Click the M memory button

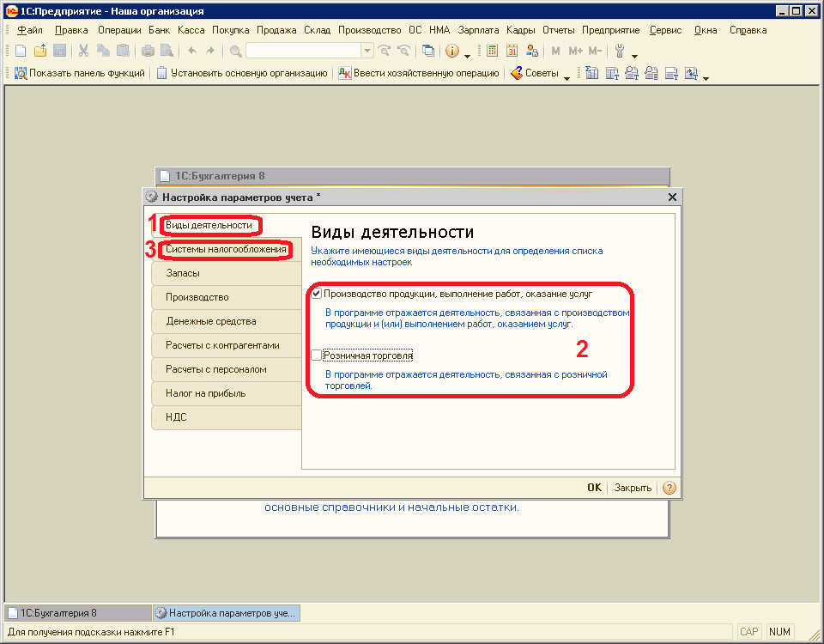555,51
